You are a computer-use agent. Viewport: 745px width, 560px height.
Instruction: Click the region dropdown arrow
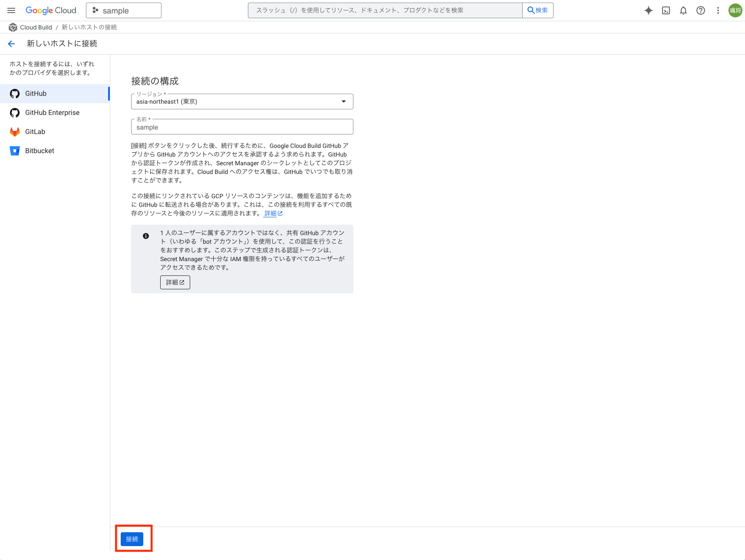pyautogui.click(x=344, y=102)
